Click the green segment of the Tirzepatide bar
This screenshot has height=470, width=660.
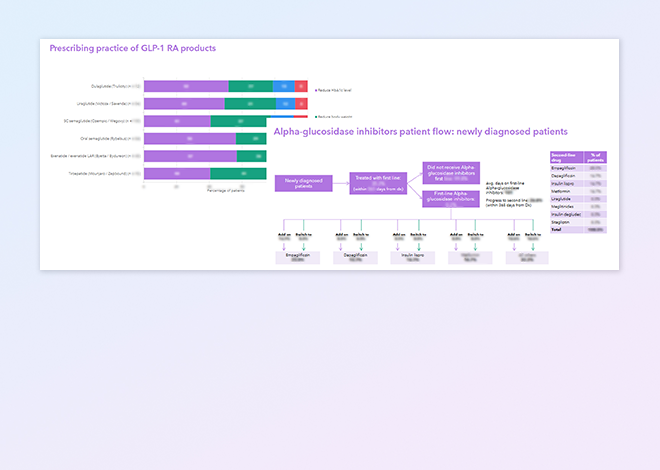coord(238,173)
